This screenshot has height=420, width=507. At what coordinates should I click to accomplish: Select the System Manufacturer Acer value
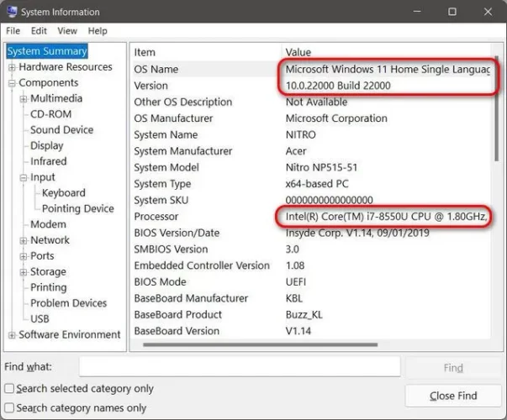[296, 151]
